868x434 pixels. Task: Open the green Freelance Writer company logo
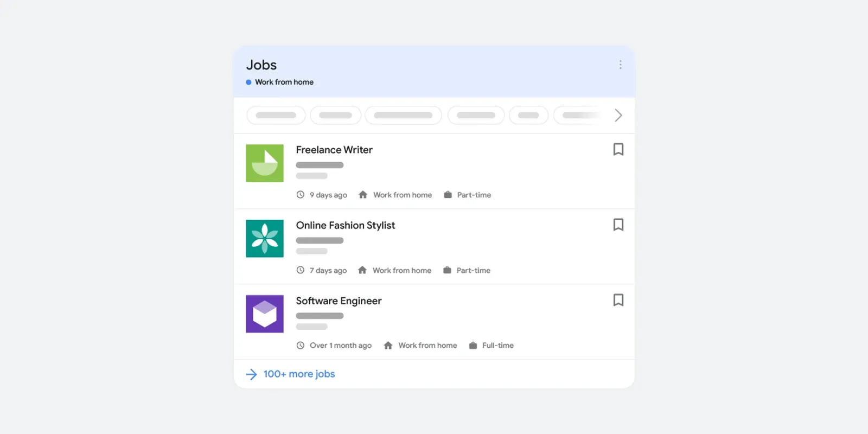click(265, 163)
